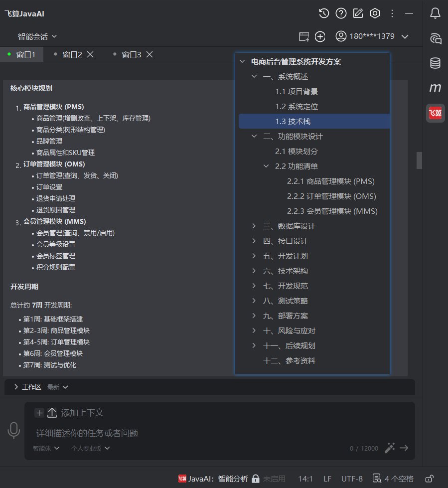Click the 14:1 cursor position entry
Image resolution: width=448 pixels, height=488 pixels.
(x=305, y=479)
